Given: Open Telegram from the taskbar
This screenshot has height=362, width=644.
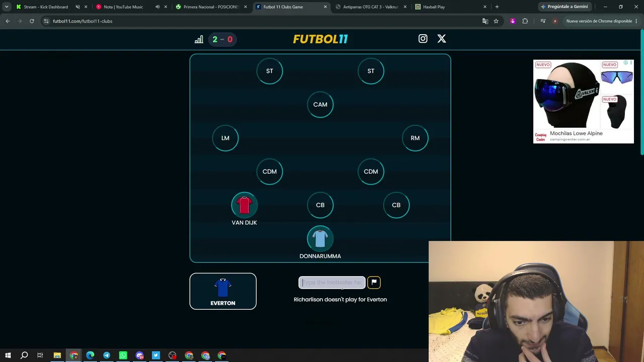Looking at the screenshot, I should 107,355.
